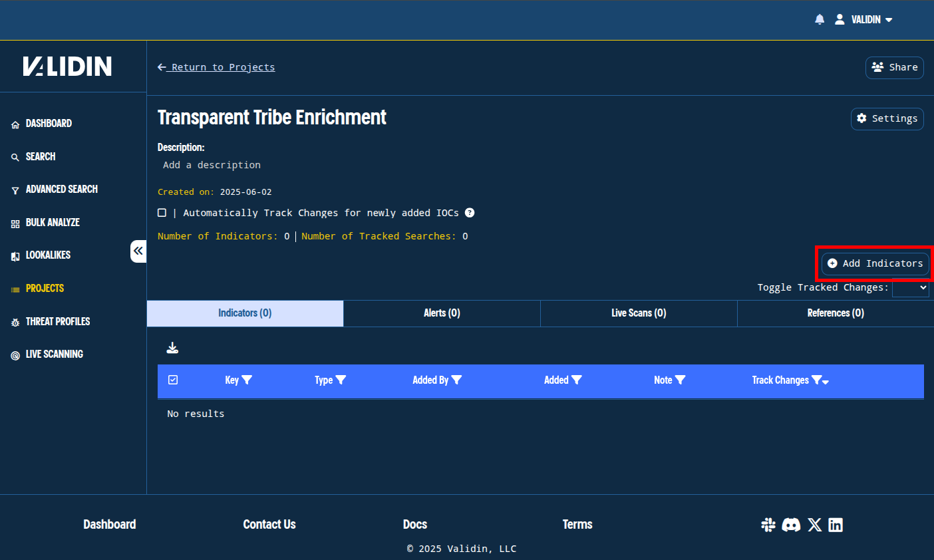This screenshot has height=560, width=934.
Task: Click Key column filter icon
Action: click(x=247, y=380)
